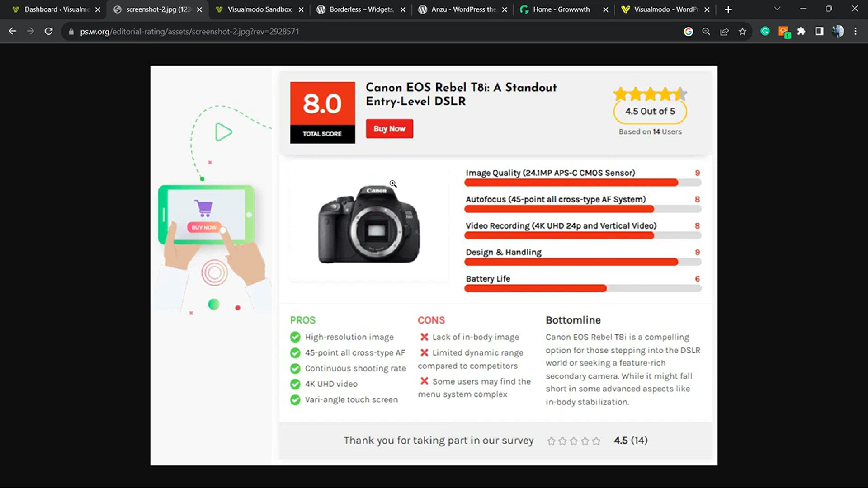This screenshot has height=488, width=868.
Task: Open a new browser tab
Action: tap(728, 9)
